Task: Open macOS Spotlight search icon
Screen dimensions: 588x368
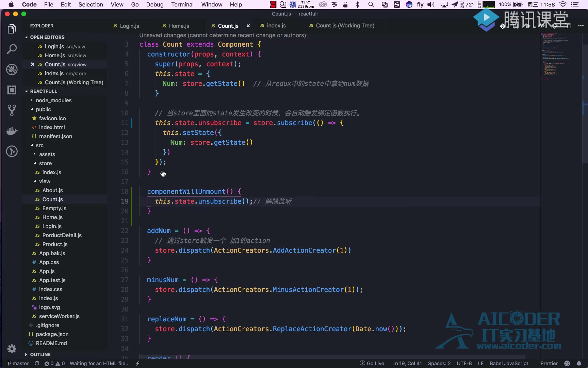Action: (x=371, y=4)
